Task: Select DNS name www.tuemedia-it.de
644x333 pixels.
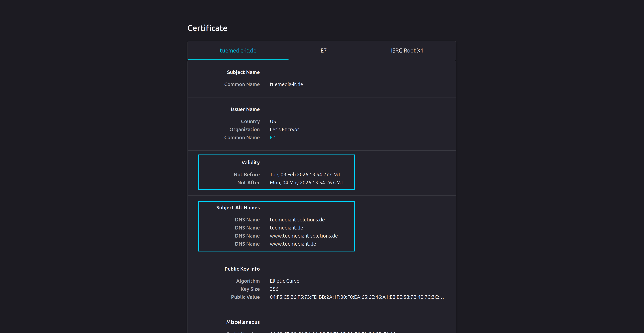Action: 293,244
